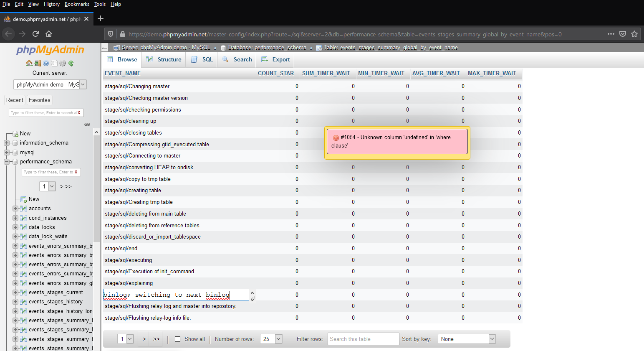The width and height of the screenshot is (644, 351).
Task: Reload the navigation panel with green refresh icon
Action: click(71, 63)
